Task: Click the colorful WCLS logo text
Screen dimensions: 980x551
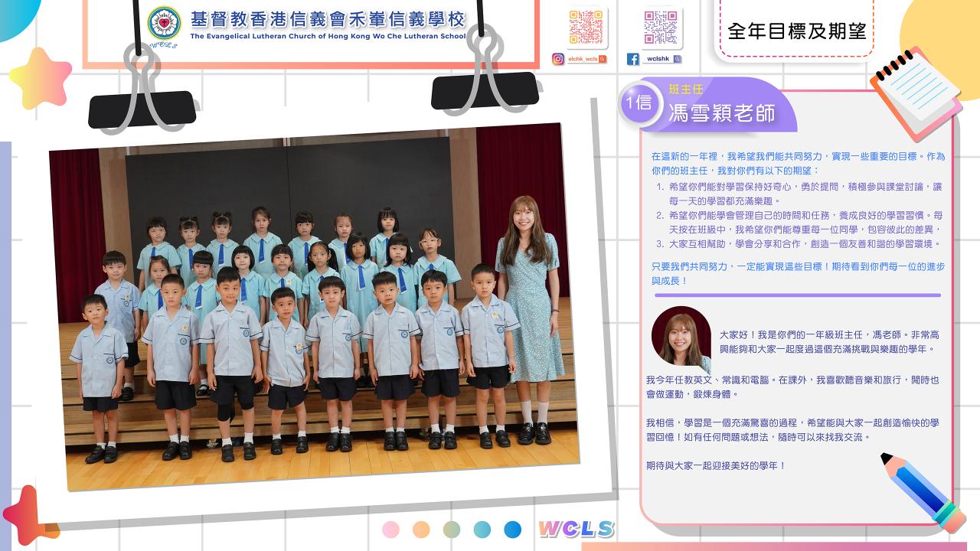Action: click(576, 530)
